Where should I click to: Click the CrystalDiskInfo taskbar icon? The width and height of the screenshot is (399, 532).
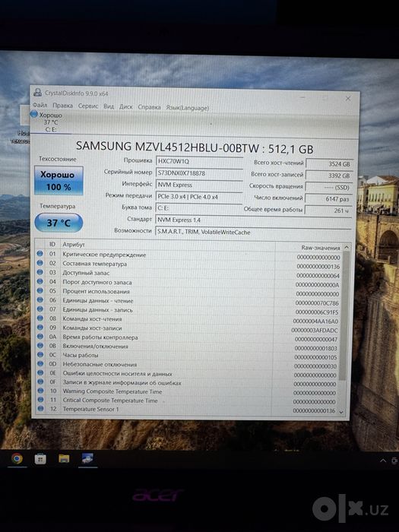(x=87, y=459)
